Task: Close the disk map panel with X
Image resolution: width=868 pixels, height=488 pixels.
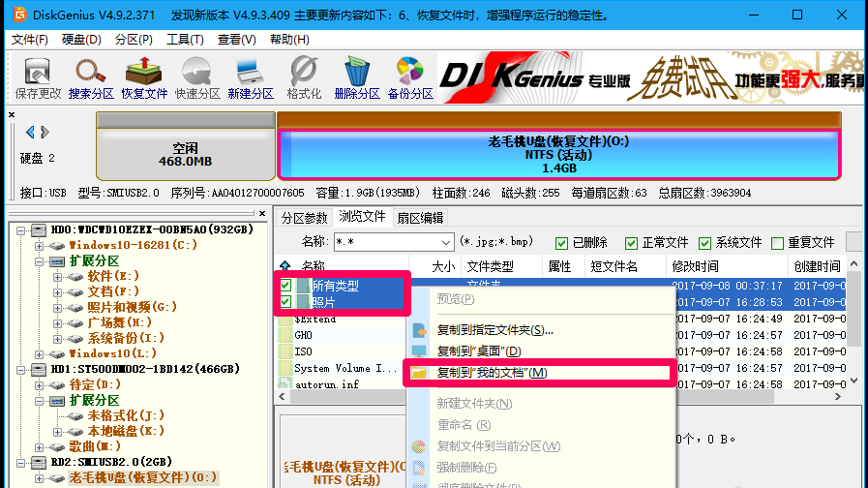Action: pyautogui.click(x=12, y=114)
